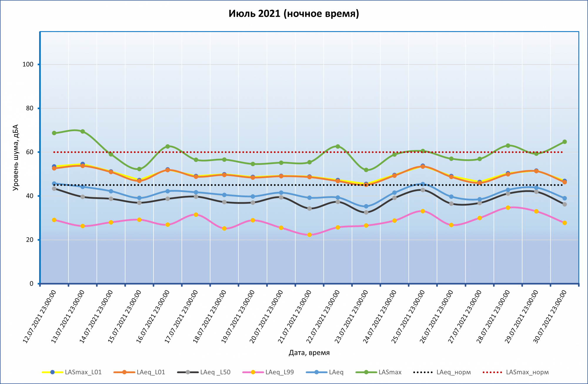Viewport: 588px width, 384px height.
Task: Click the chart title "Июль 2021 (ночное время)"
Action: point(294,14)
